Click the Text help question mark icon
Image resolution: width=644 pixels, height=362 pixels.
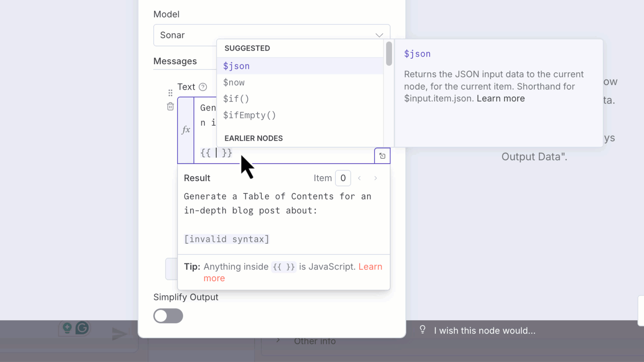pos(203,87)
